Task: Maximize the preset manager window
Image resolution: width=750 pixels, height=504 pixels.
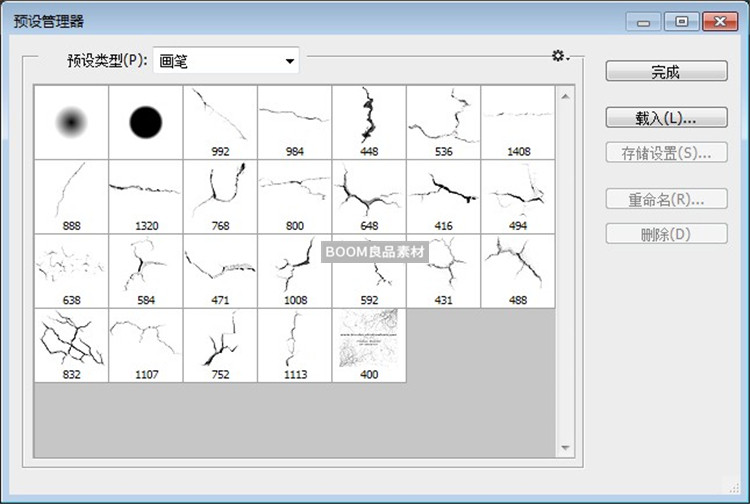Action: (682, 20)
